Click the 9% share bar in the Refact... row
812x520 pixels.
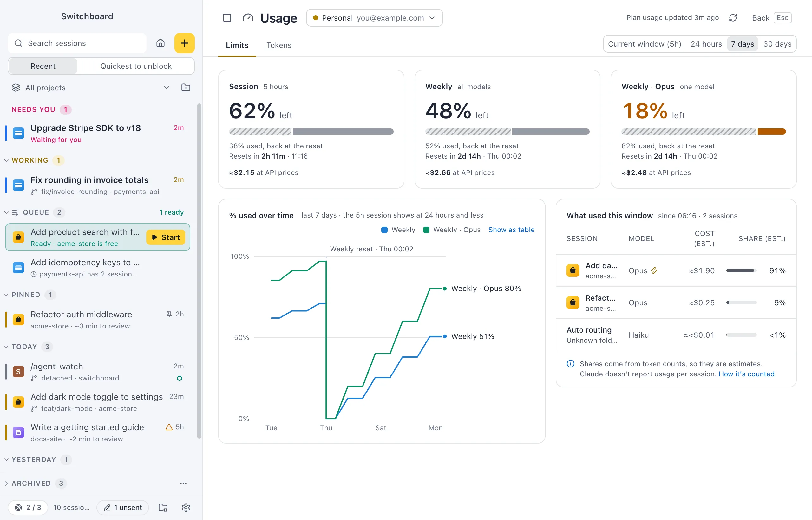tap(741, 303)
